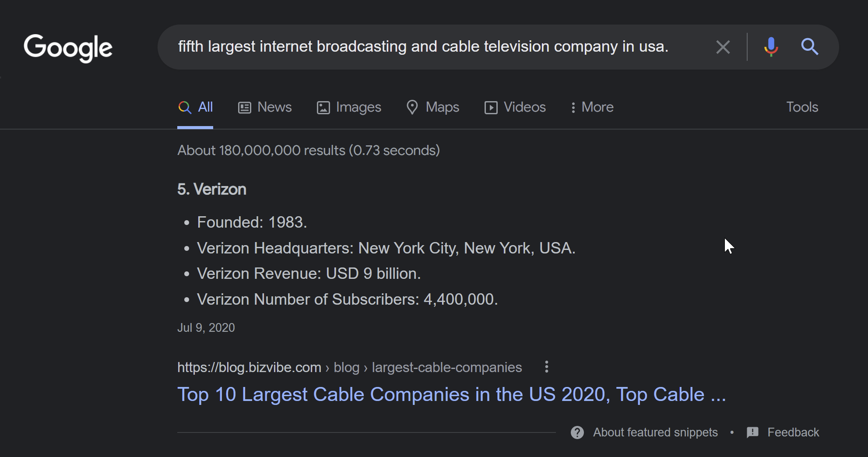Click the About featured snippets help icon
This screenshot has width=868, height=457.
pos(577,432)
